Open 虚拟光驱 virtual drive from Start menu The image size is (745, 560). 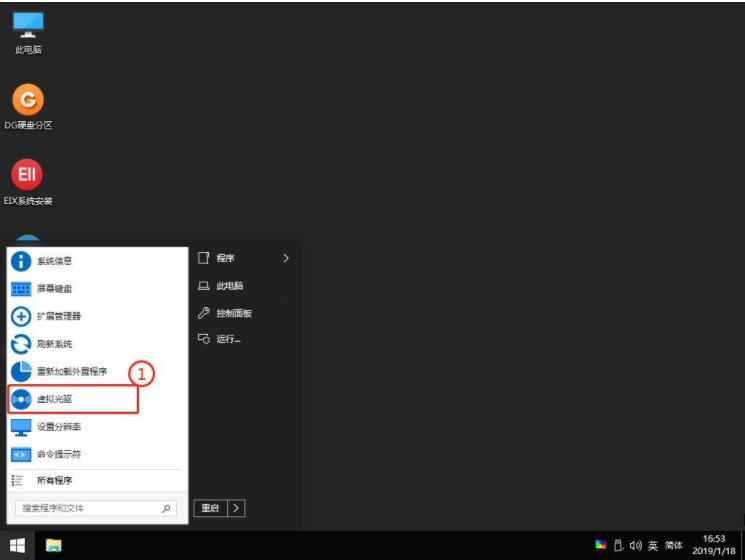click(x=56, y=399)
